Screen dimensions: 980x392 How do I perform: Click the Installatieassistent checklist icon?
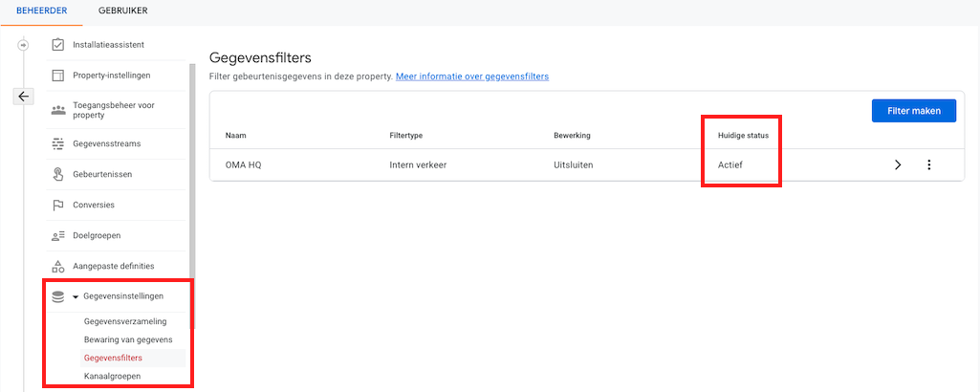click(x=57, y=45)
